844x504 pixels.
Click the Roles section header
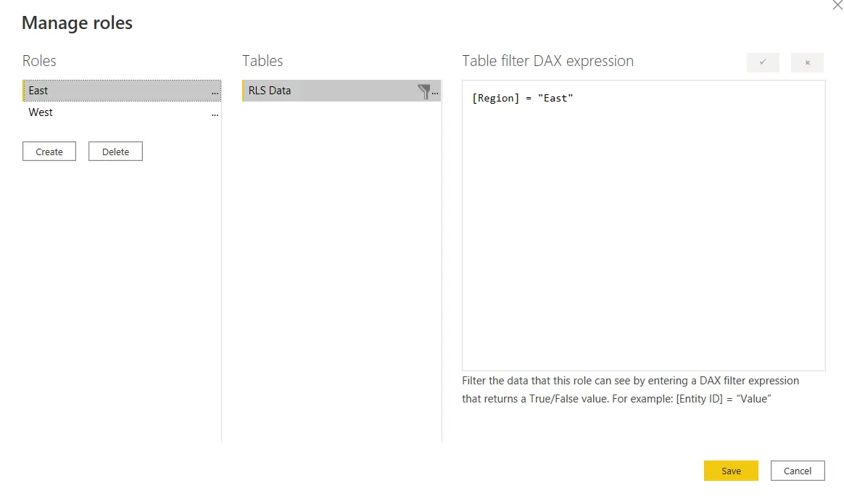pyautogui.click(x=39, y=61)
